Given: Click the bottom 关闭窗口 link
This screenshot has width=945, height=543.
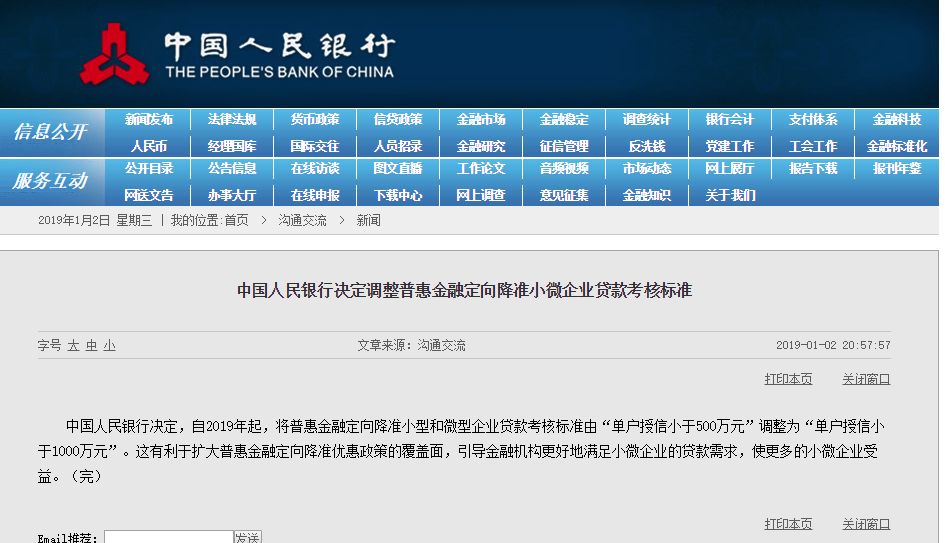Looking at the screenshot, I should [866, 524].
